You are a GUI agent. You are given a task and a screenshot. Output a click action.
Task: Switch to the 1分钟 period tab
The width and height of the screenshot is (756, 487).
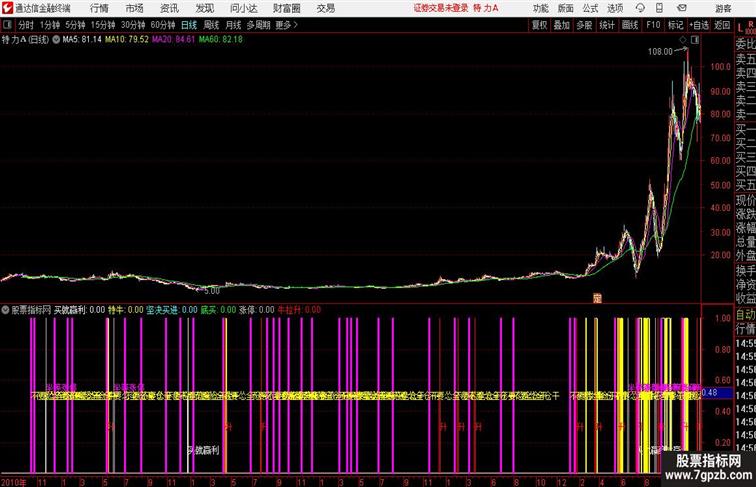coord(50,25)
